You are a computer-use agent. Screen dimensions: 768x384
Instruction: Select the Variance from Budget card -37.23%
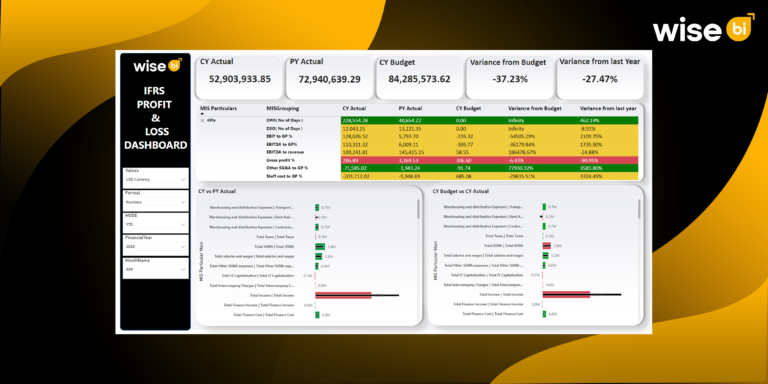point(509,79)
